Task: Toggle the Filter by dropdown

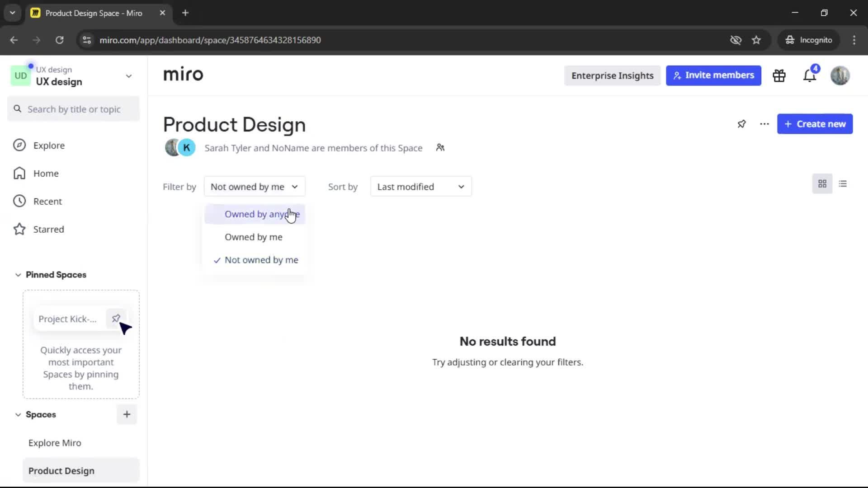Action: point(255,187)
